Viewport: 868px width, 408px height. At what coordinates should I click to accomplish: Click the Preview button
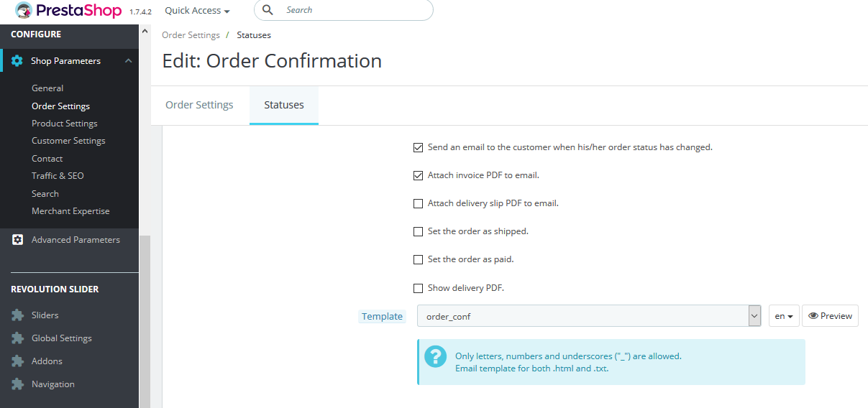(x=830, y=316)
